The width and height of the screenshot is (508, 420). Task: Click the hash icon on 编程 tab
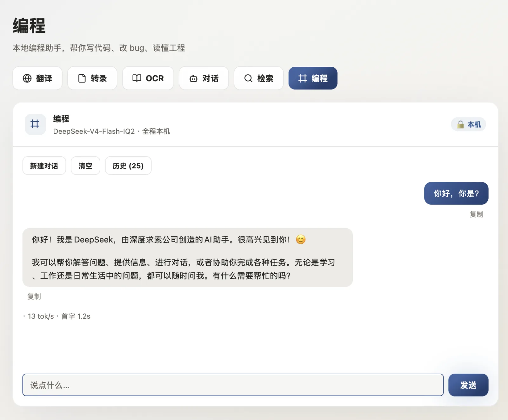click(x=303, y=78)
